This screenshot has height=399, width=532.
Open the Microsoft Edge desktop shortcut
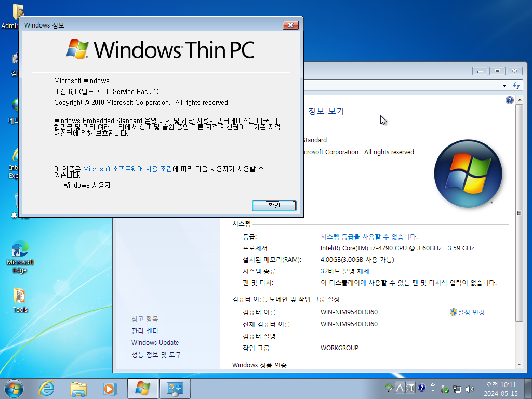click(x=20, y=257)
